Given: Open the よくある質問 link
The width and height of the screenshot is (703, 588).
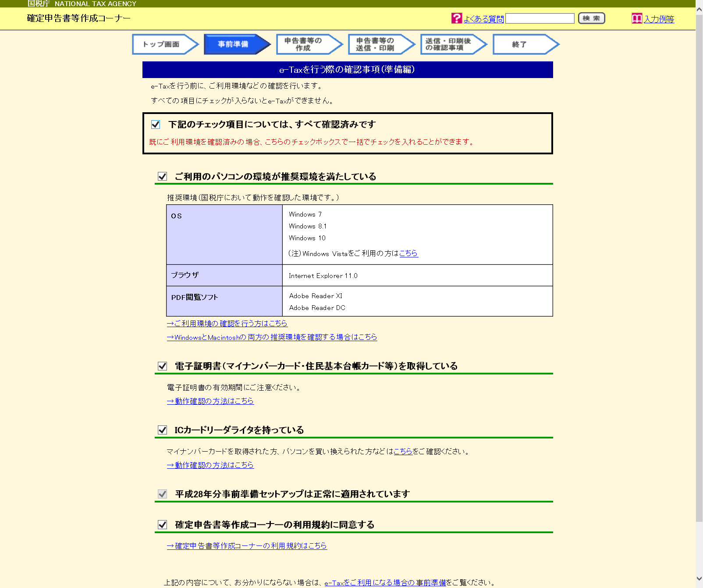Looking at the screenshot, I should point(483,19).
